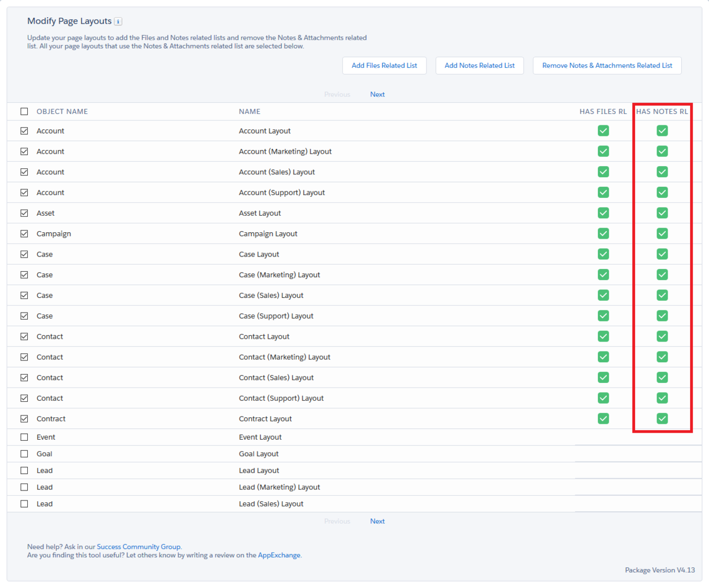This screenshot has width=709, height=588.
Task: Click Has Notes RL checkmark for Contact Layout
Action: [662, 336]
